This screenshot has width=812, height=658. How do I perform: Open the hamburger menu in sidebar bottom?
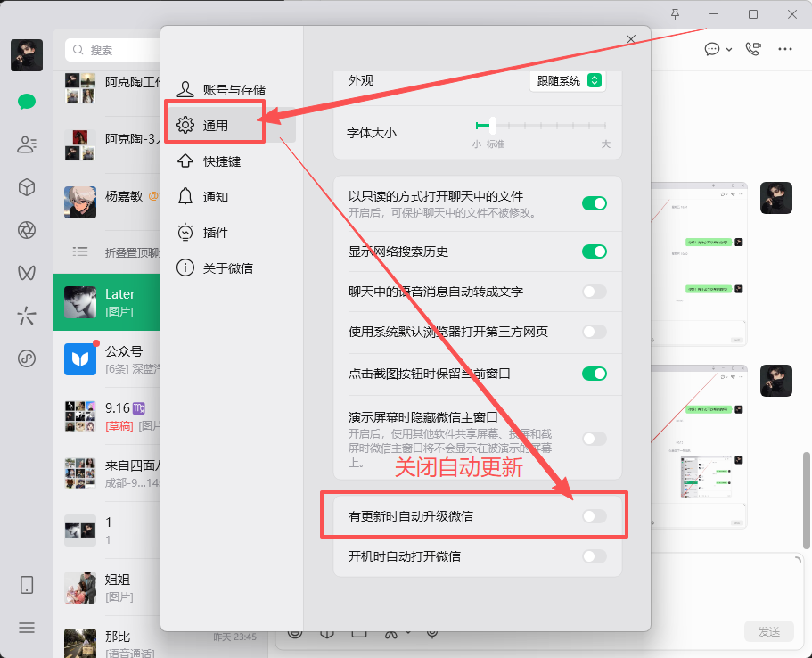[27, 628]
